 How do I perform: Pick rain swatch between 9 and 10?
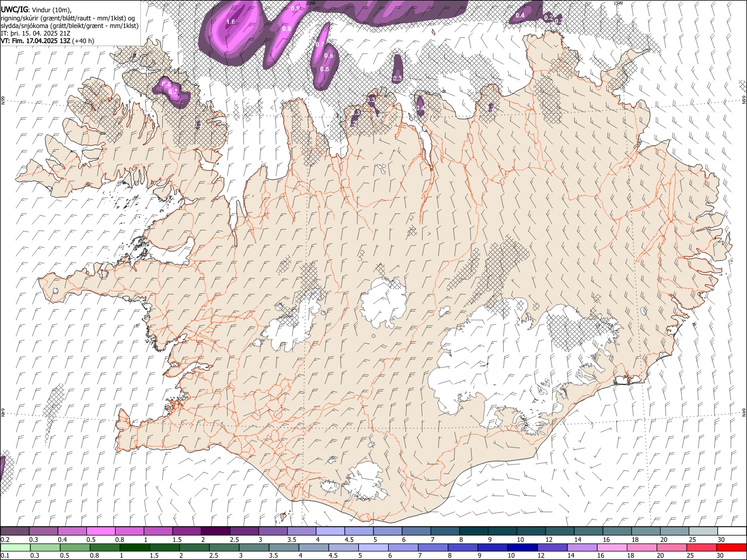tap(493, 547)
